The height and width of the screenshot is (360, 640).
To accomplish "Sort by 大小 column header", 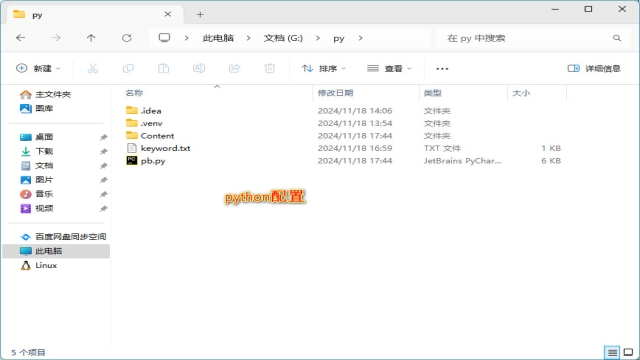I will coord(521,93).
